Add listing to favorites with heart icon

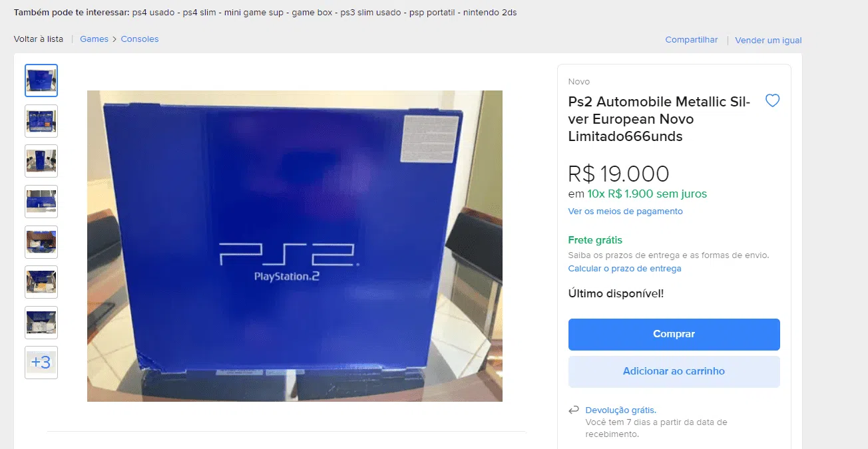pos(772,101)
